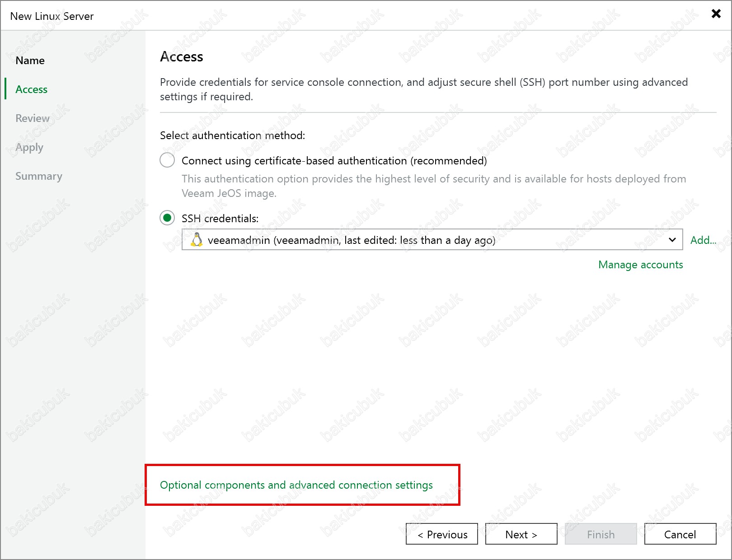Select the Review step in sidebar

tap(33, 118)
